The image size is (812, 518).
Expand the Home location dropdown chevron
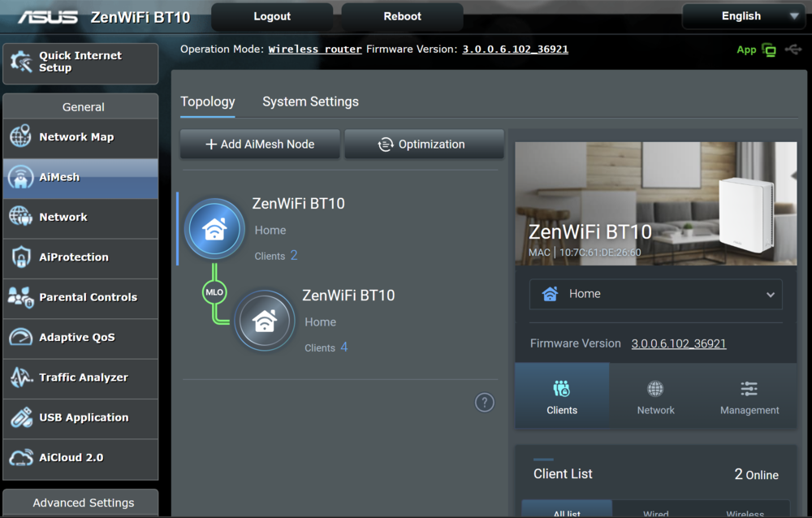tap(771, 295)
